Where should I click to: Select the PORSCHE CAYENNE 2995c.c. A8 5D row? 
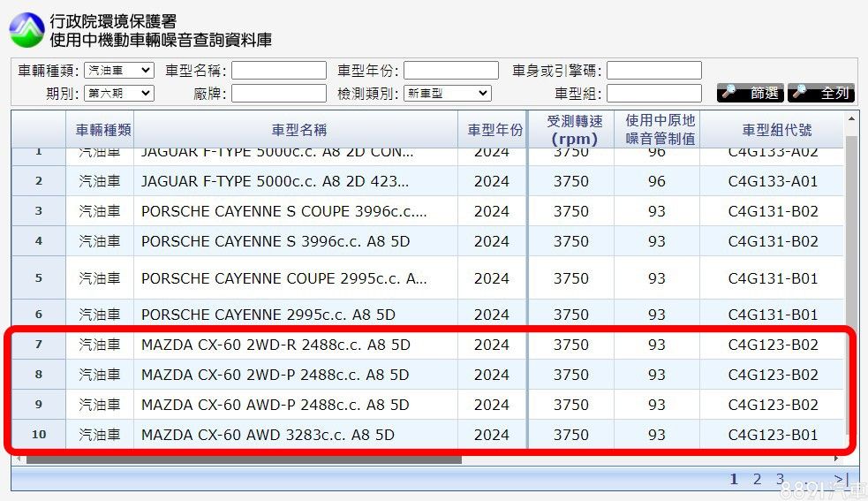click(268, 315)
